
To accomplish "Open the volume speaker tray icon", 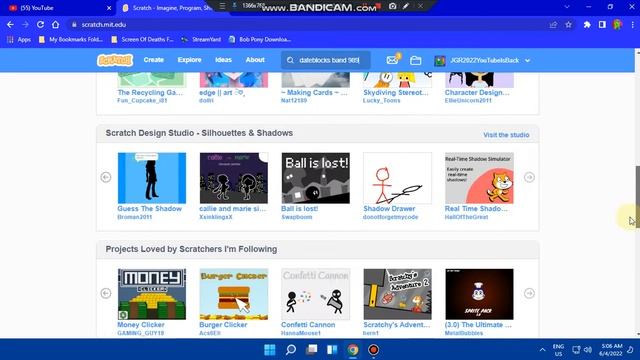I will coord(588,350).
